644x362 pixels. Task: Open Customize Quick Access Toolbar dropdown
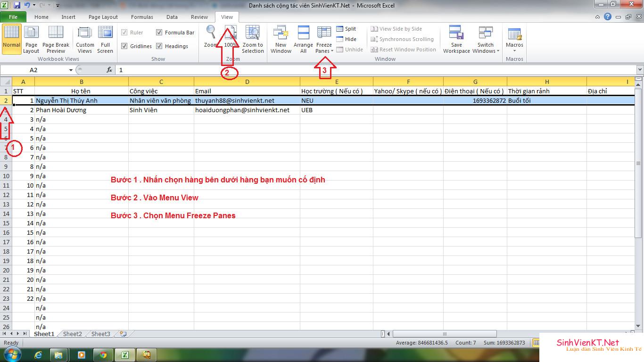click(x=58, y=6)
